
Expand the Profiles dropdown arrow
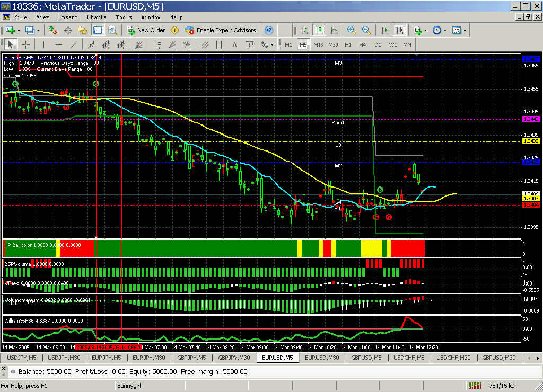click(38, 30)
